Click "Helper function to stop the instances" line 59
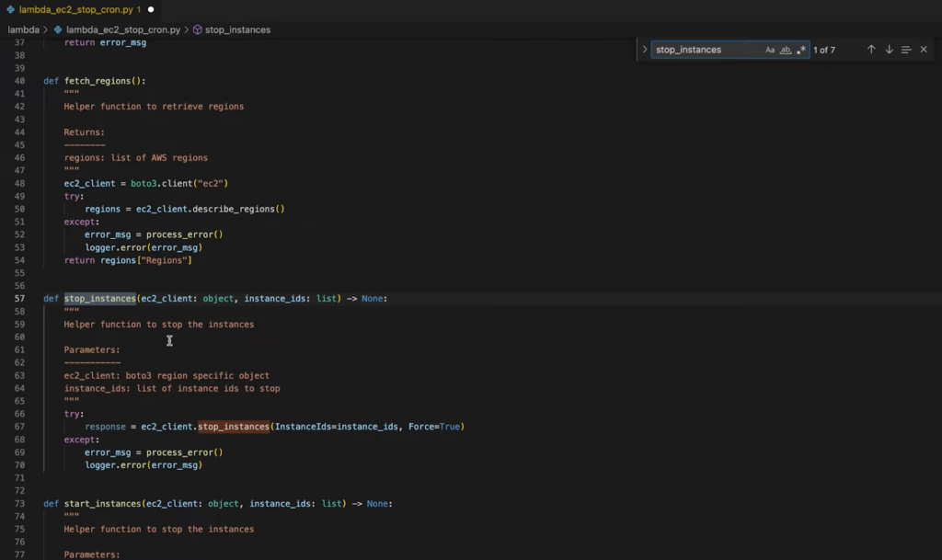The width and height of the screenshot is (942, 560). tap(159, 324)
